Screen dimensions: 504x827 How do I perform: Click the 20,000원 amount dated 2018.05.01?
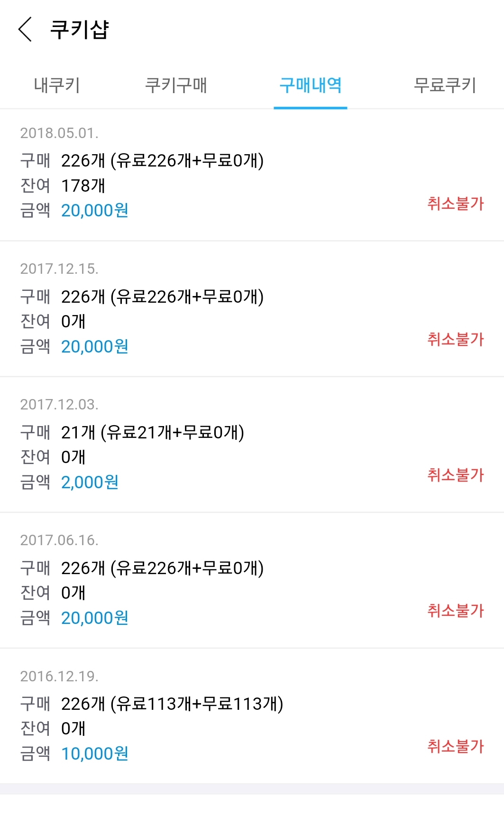pos(95,210)
